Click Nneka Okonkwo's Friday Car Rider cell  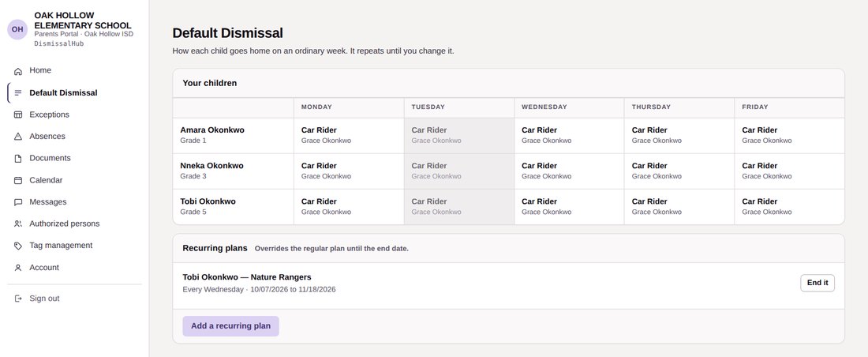[x=789, y=171]
